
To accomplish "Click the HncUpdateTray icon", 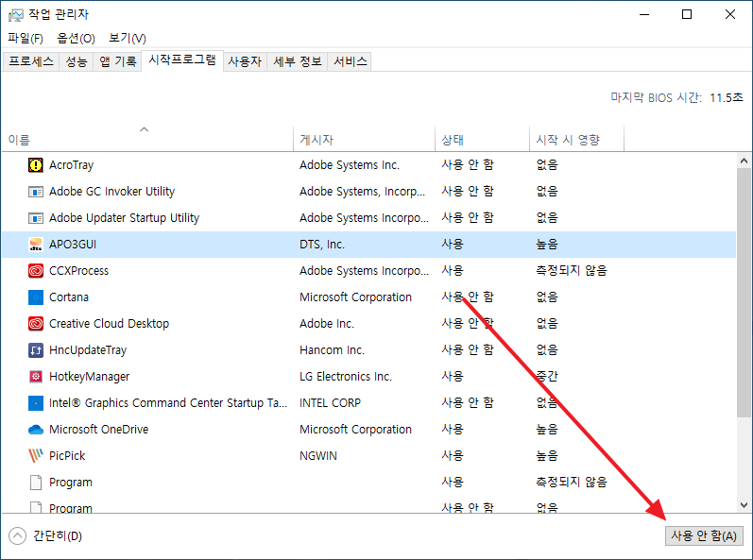I will pyautogui.click(x=36, y=349).
